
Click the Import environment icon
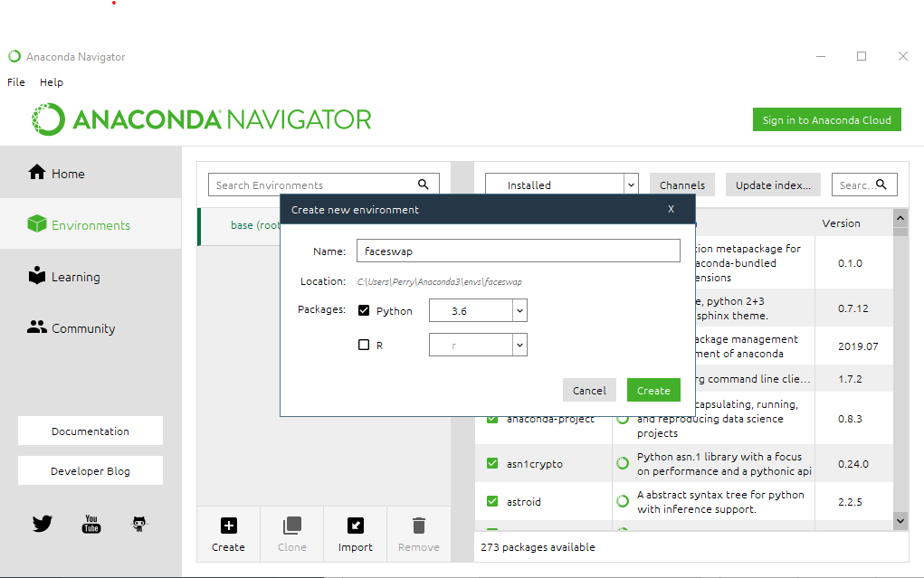pyautogui.click(x=356, y=525)
